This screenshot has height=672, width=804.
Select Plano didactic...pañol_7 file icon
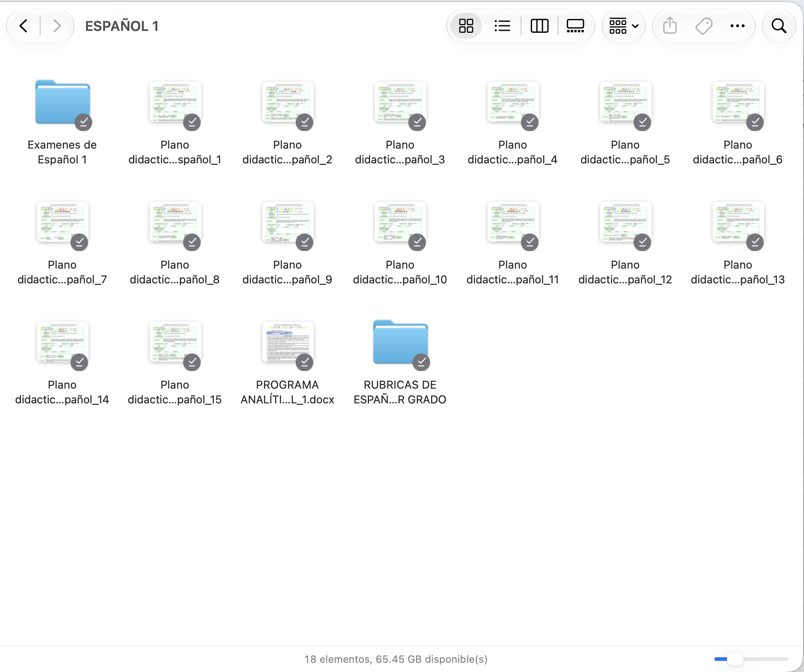pos(62,222)
